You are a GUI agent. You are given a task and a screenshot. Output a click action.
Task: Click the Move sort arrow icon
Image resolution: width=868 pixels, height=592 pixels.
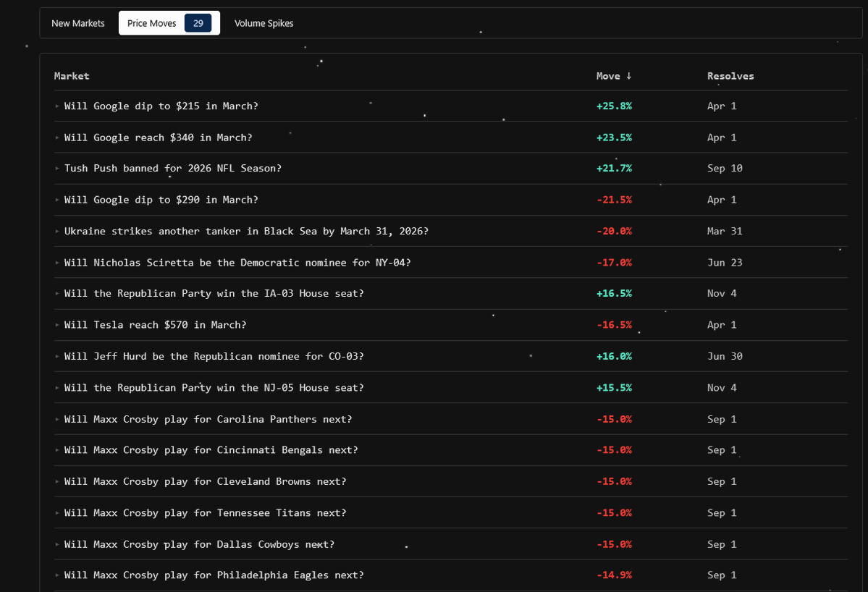tap(629, 76)
